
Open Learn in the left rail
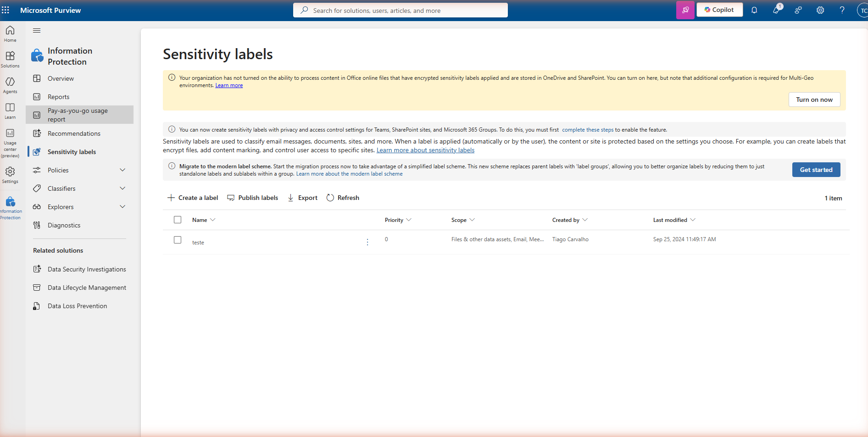pyautogui.click(x=10, y=111)
